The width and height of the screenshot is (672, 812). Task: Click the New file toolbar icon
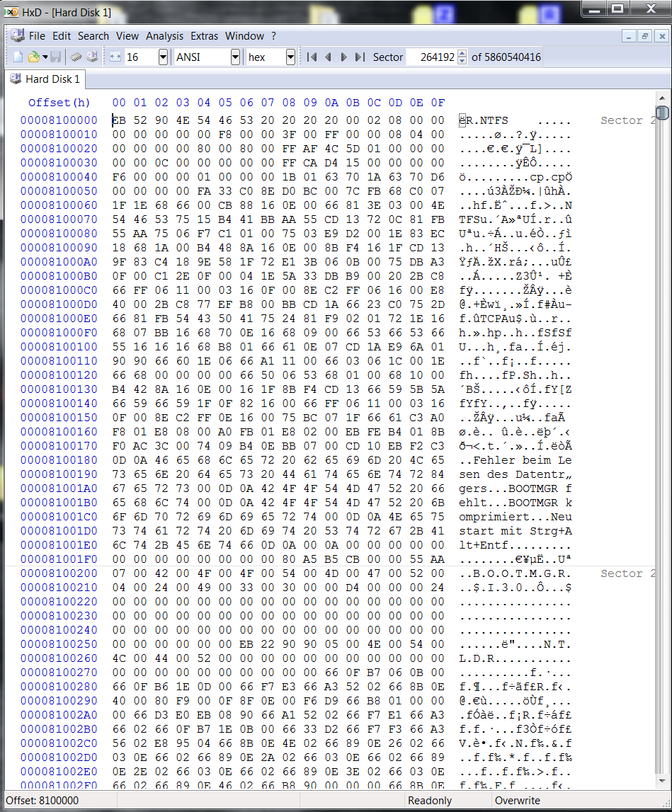point(18,57)
